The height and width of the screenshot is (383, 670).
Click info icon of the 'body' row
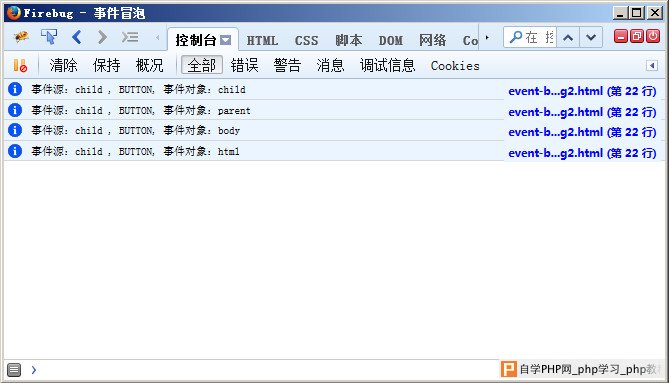[x=15, y=130]
